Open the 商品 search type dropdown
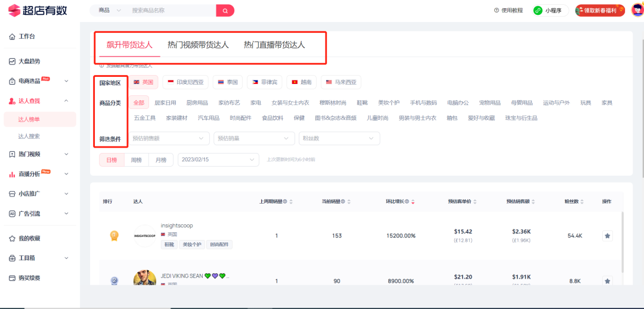Viewport: 644px width, 309px height. [109, 11]
